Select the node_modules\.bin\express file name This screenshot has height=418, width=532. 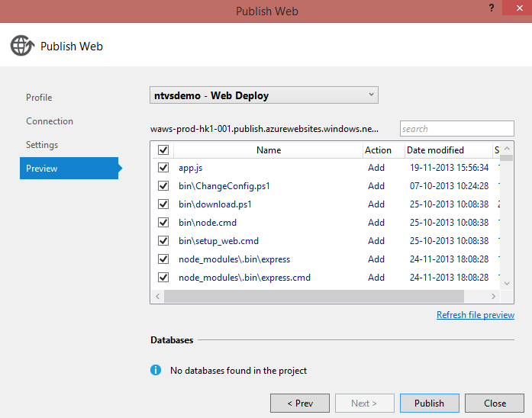[x=234, y=259]
